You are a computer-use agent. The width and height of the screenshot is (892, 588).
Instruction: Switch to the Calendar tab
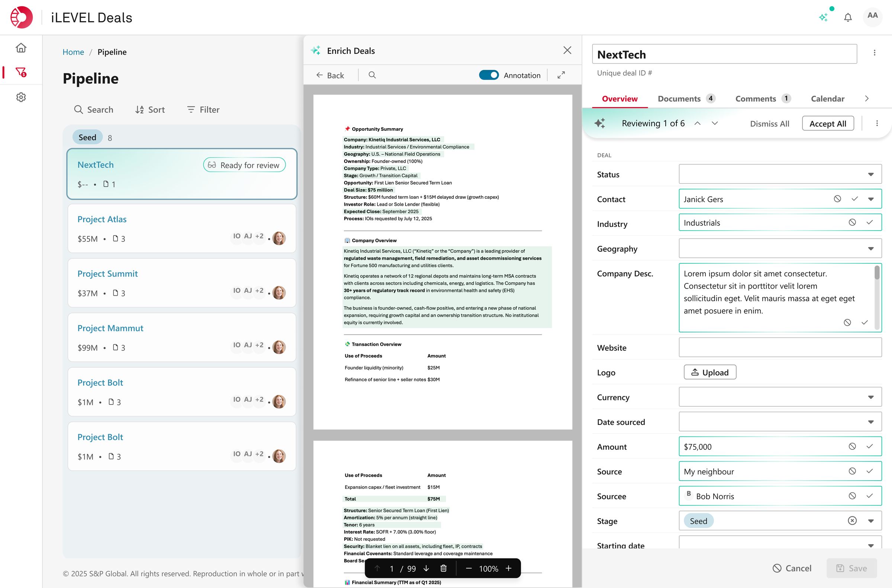(827, 99)
